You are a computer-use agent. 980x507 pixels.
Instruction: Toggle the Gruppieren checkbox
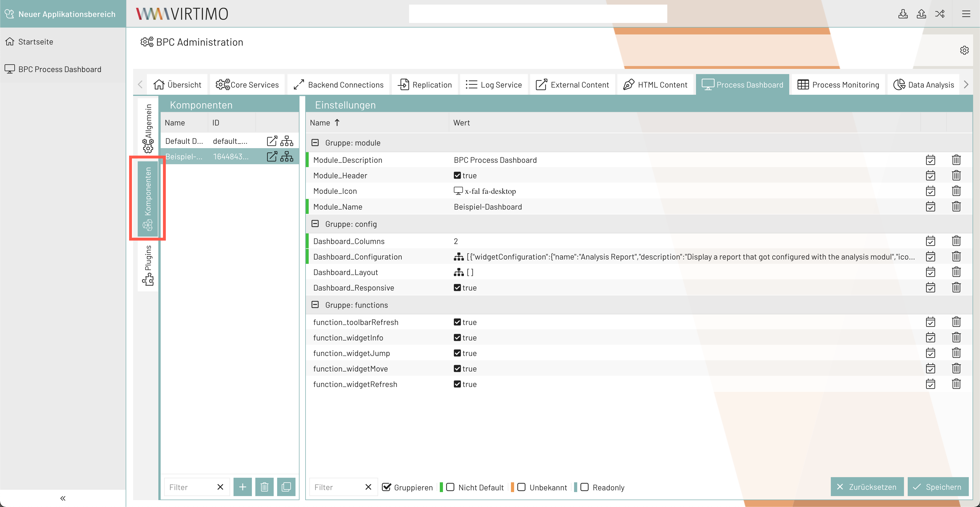click(x=386, y=487)
